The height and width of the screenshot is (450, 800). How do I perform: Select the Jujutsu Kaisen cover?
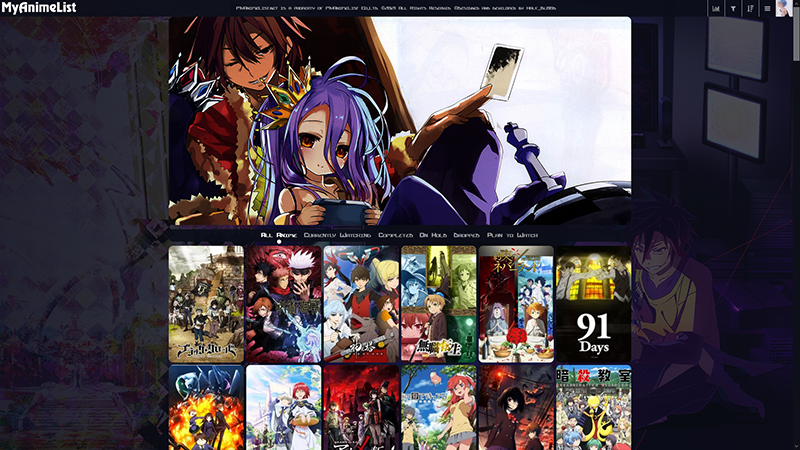(283, 304)
